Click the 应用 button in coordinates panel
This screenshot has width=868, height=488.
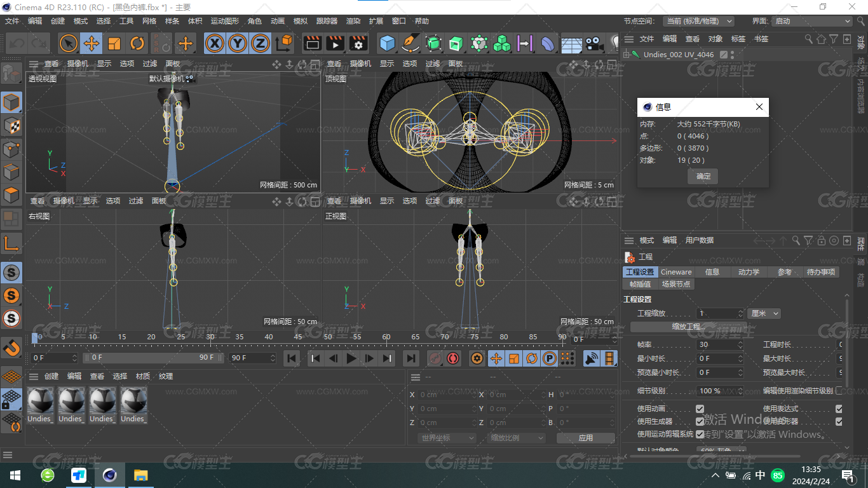tap(585, 438)
